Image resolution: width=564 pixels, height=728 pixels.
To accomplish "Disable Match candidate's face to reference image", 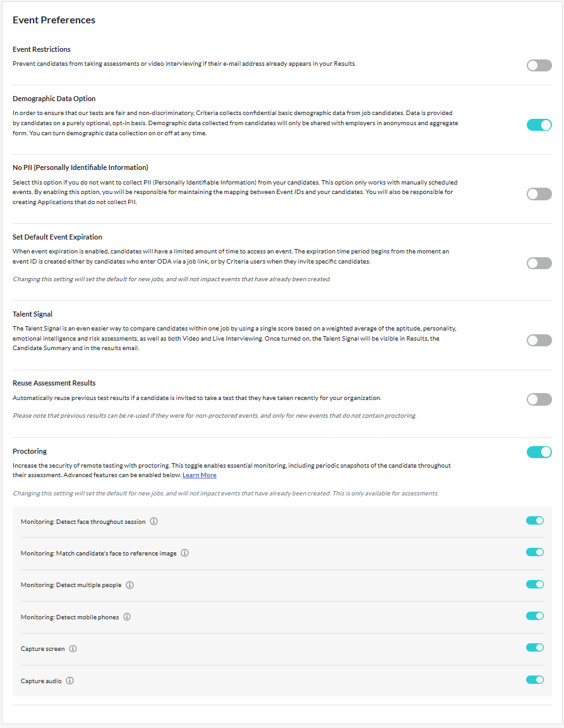I will [x=534, y=552].
